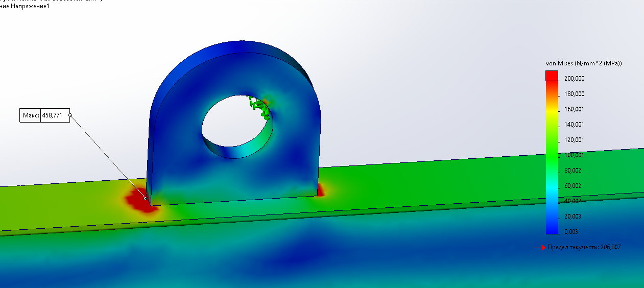Select the red stress area right of lug
644x288 pixels.
pyautogui.click(x=321, y=190)
